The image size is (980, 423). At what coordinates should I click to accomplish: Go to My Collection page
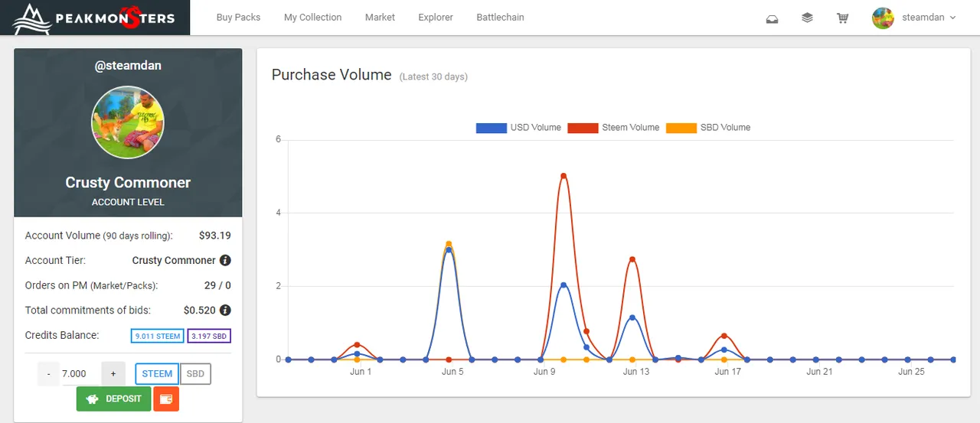pyautogui.click(x=312, y=18)
